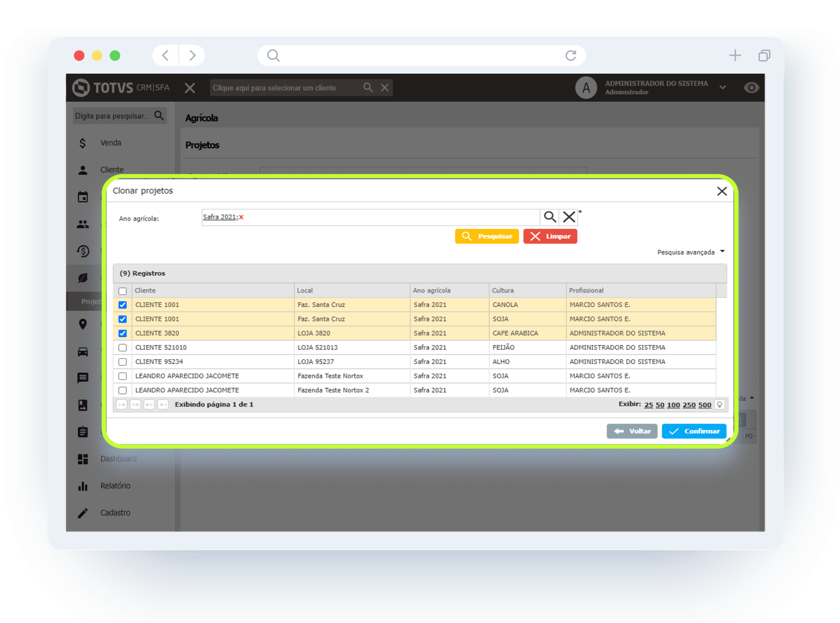Check the CLIENTE 95234 row checkbox
840x623 pixels.
point(122,362)
